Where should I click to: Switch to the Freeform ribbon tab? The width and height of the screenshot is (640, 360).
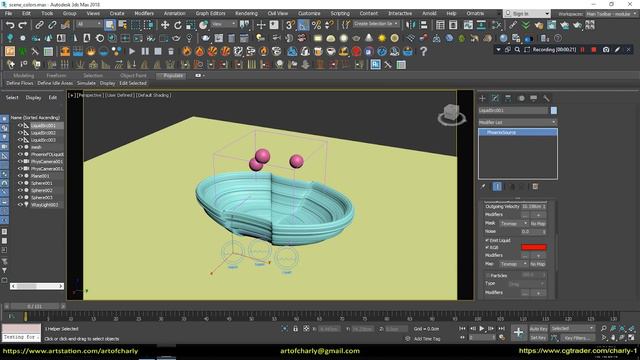click(x=56, y=76)
